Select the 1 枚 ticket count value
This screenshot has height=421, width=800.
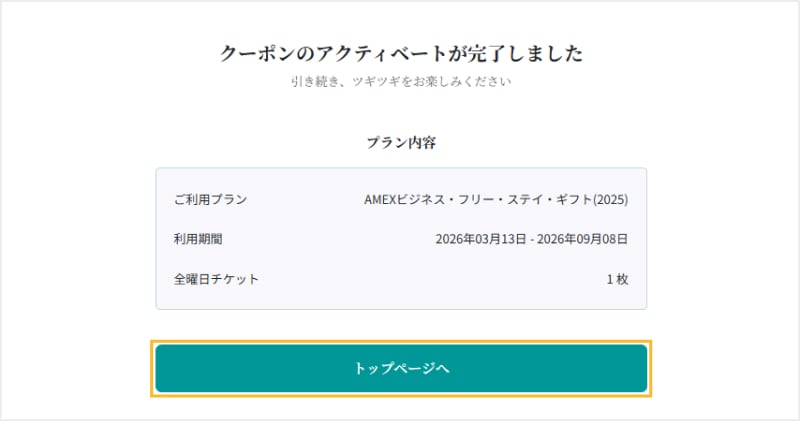point(616,279)
